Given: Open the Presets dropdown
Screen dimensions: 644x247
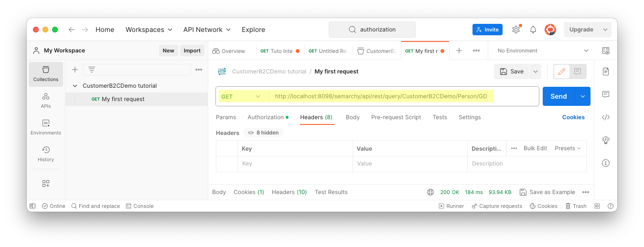Looking at the screenshot, I should click(568, 148).
